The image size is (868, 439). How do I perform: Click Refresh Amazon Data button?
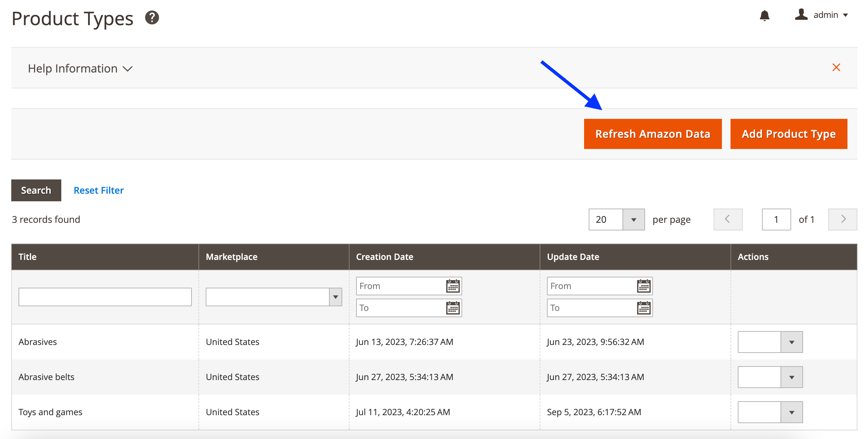click(652, 134)
